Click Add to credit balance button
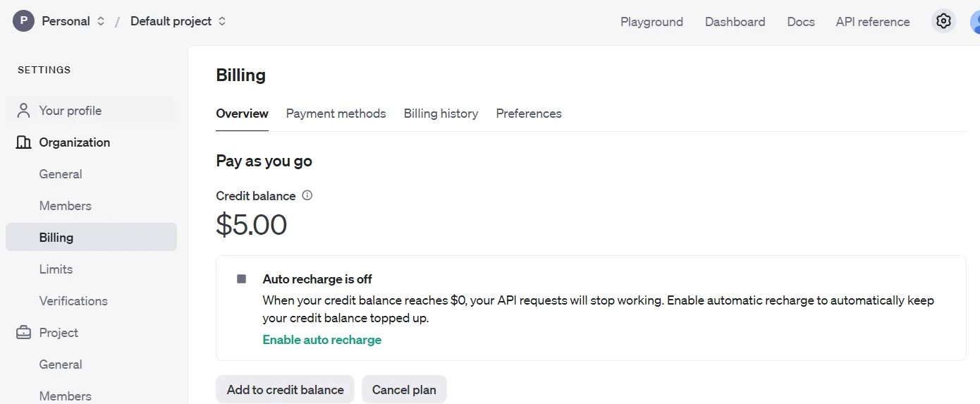980x404 pixels. click(286, 389)
